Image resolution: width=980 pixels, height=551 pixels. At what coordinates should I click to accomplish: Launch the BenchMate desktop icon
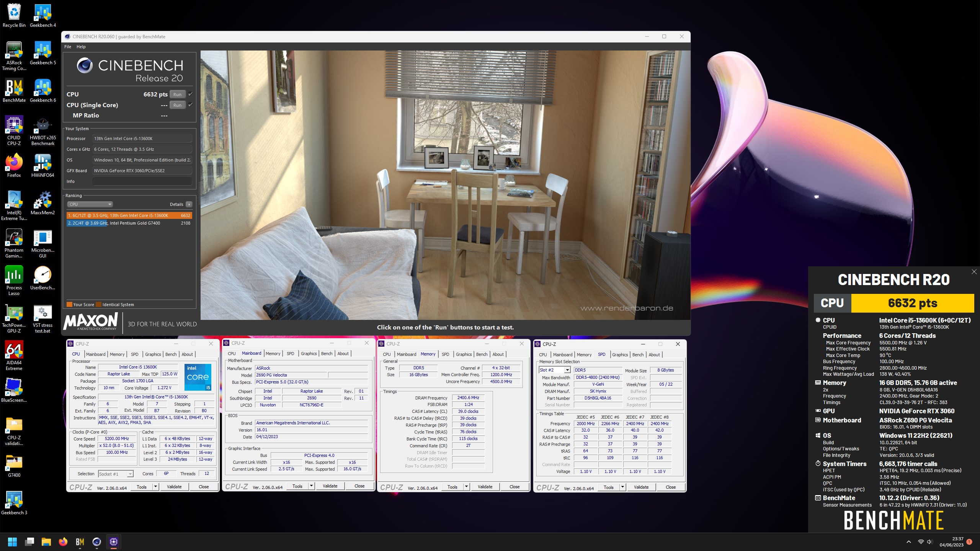tap(14, 90)
